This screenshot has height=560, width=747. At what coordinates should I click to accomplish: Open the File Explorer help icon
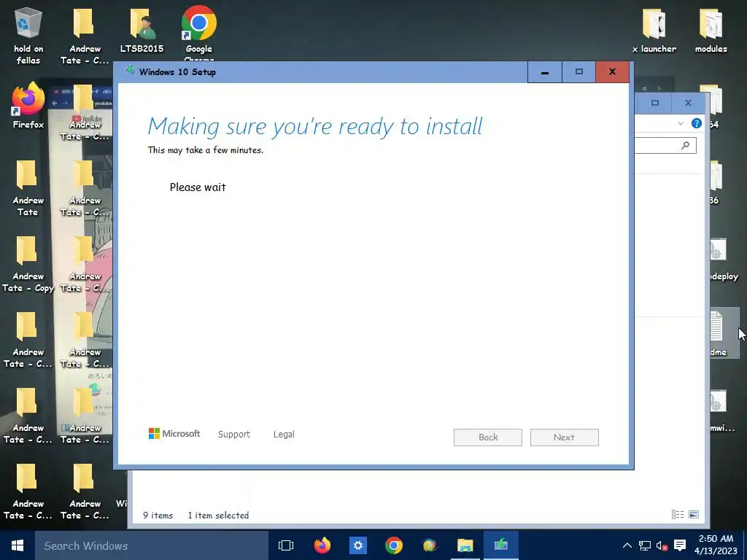click(x=696, y=123)
